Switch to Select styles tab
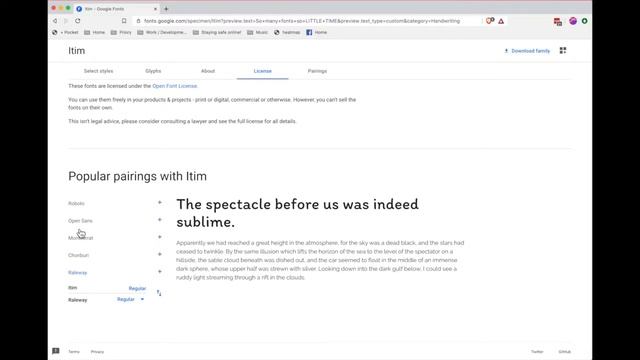Viewport: 640px width, 360px height. pyautogui.click(x=98, y=71)
